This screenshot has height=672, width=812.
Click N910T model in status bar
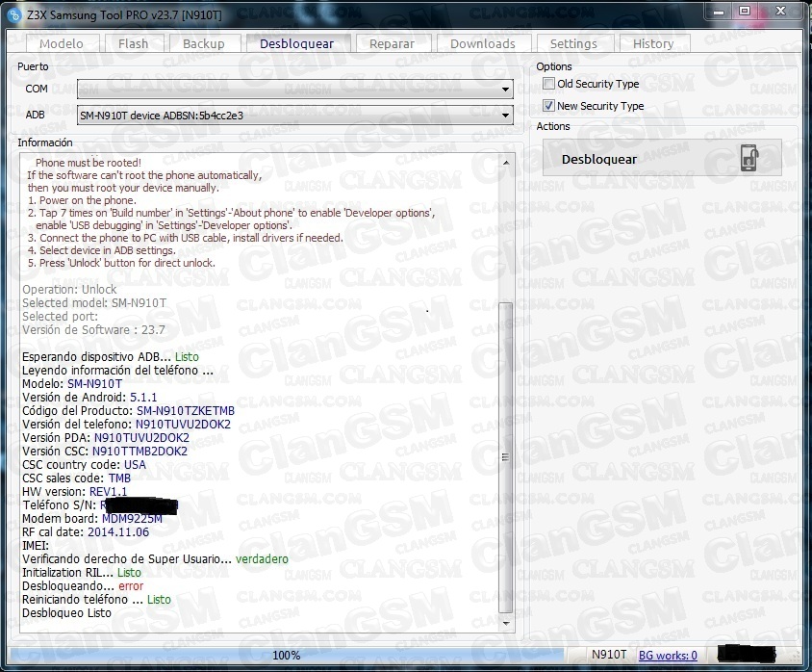point(609,655)
